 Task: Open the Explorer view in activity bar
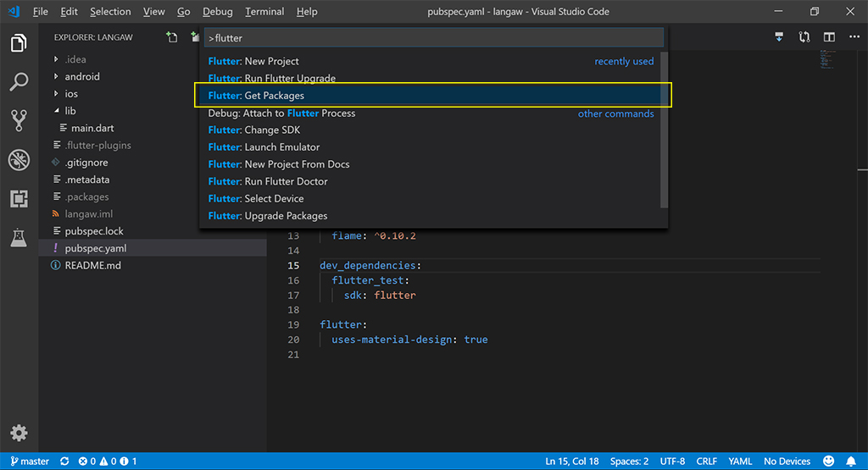19,43
